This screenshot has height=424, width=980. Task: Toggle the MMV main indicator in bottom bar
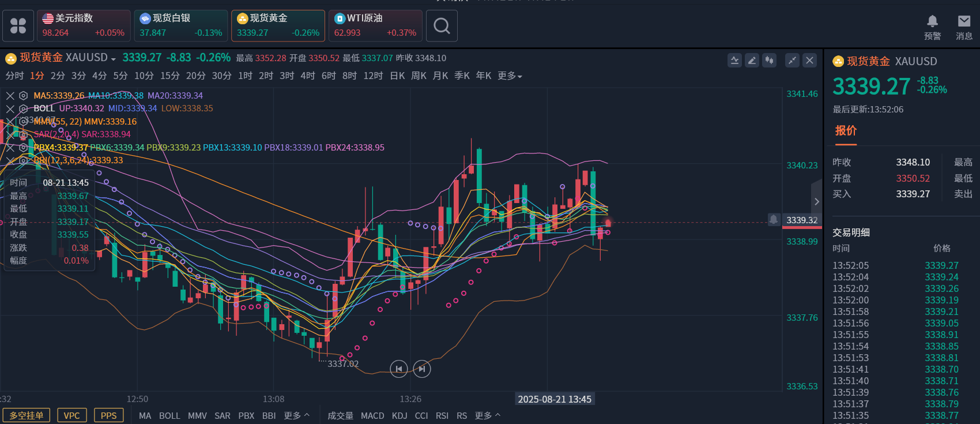[x=197, y=415]
